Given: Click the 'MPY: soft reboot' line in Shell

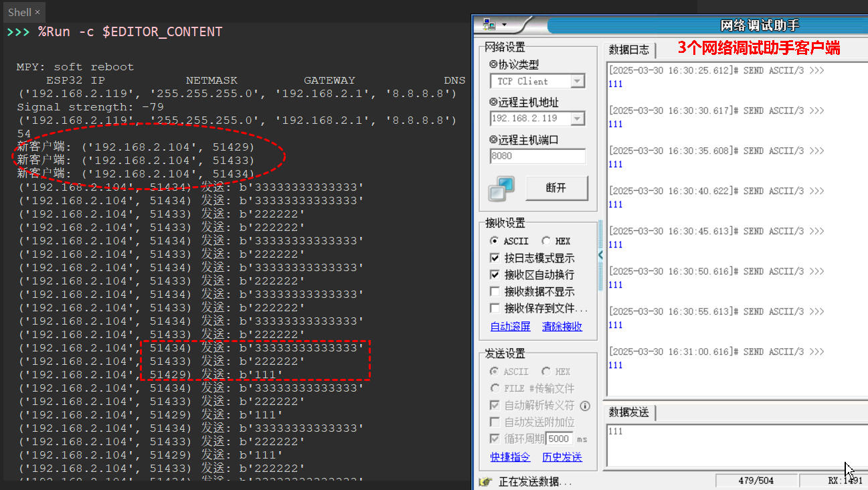Looking at the screenshot, I should click(x=75, y=67).
